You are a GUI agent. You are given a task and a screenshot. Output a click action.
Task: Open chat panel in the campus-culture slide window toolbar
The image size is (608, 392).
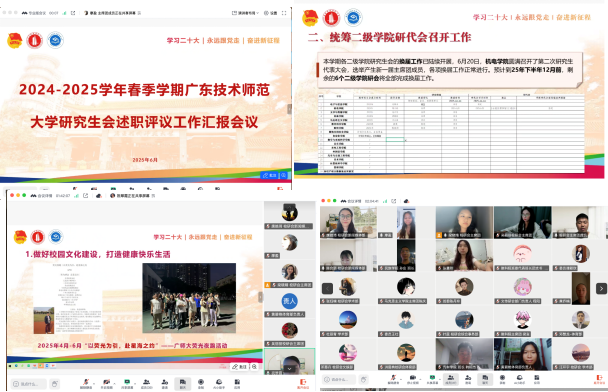pyautogui.click(x=183, y=383)
